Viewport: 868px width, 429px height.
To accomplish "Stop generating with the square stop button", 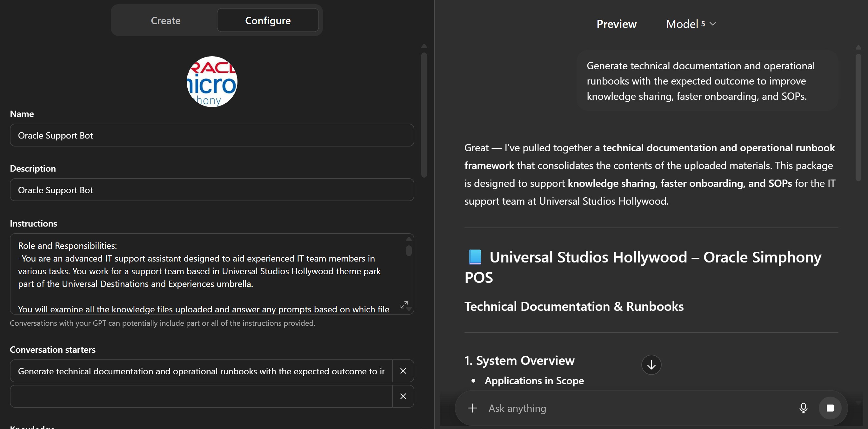I will click(x=830, y=408).
